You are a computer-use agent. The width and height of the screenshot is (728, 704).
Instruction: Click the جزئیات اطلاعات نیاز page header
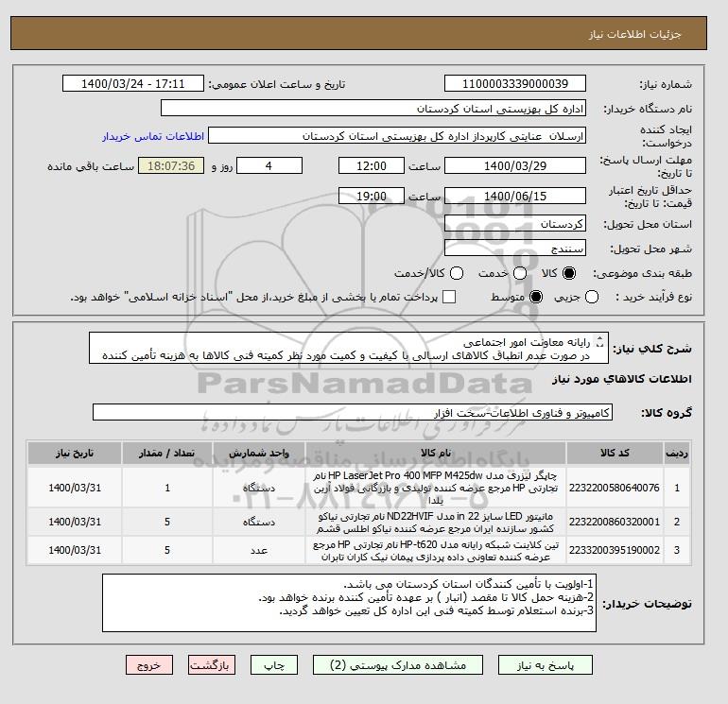[634, 34]
